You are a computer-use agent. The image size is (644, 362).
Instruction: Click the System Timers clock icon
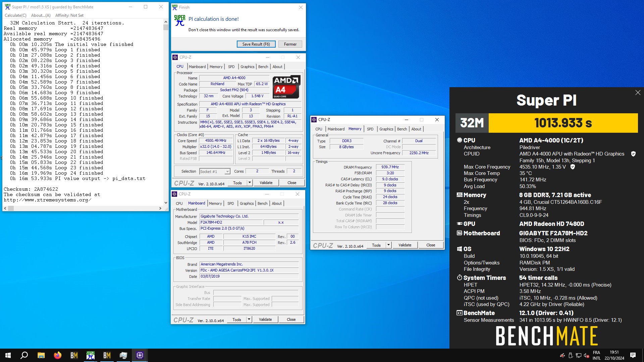(x=460, y=278)
